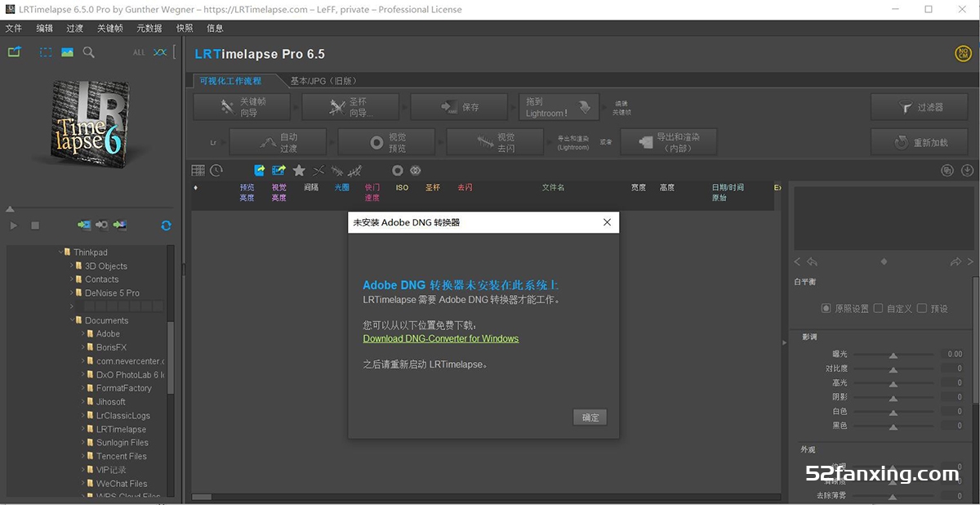Collapse the Documents folder

(x=72, y=320)
